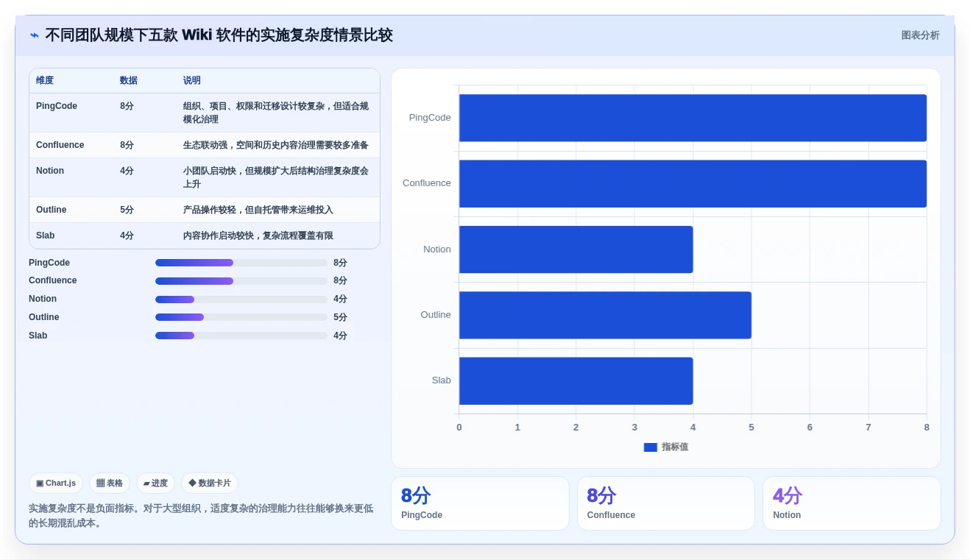970x560 pixels.
Task: Click the Confluence bar in the chart
Action: click(693, 183)
